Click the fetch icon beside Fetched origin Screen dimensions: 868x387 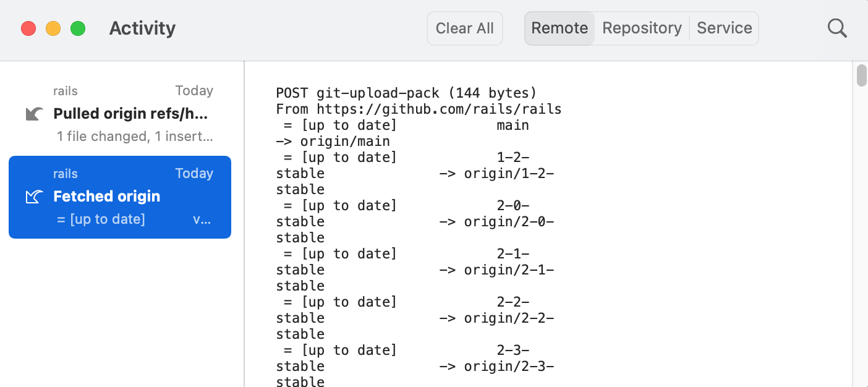(x=35, y=197)
